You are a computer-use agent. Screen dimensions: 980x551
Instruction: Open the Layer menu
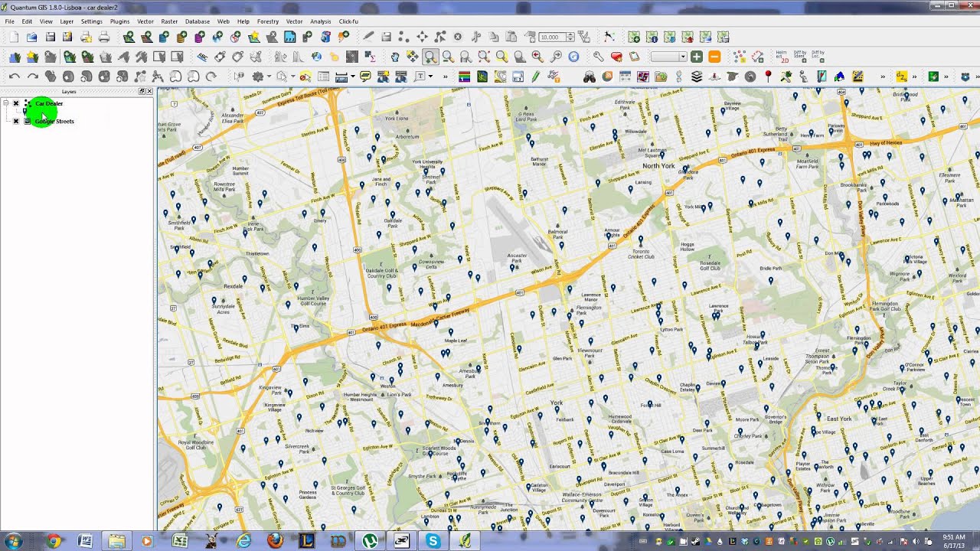point(67,21)
